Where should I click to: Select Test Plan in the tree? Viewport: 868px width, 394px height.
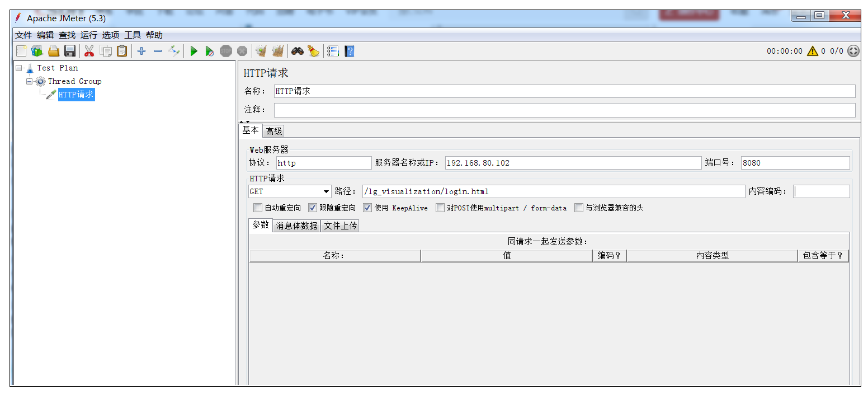click(58, 68)
